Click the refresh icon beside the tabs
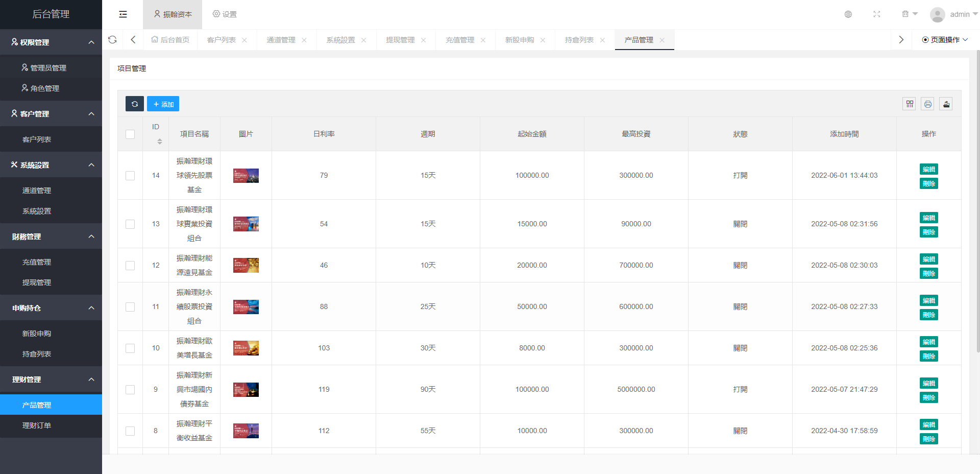Viewport: 980px width, 474px height. pos(112,40)
